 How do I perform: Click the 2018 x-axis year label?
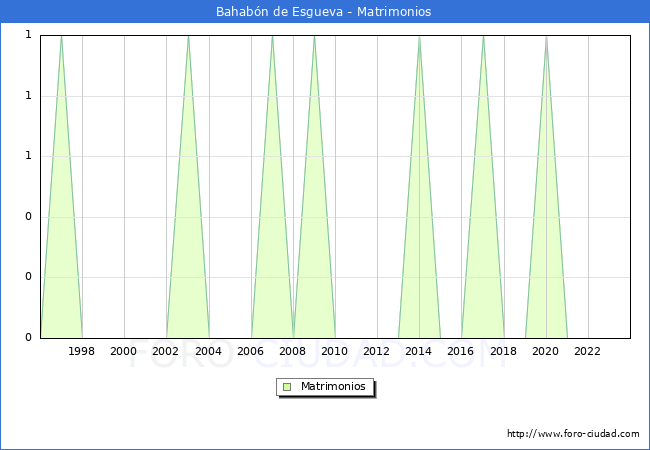tap(504, 351)
